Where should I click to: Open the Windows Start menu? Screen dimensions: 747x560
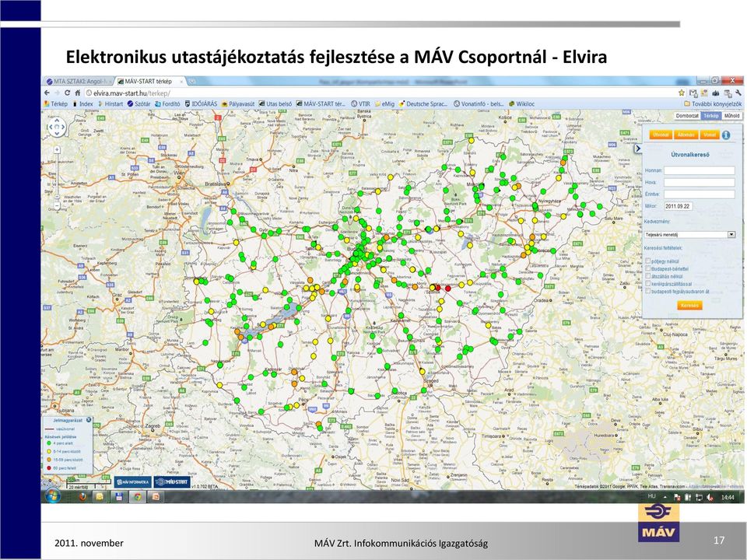(x=52, y=495)
